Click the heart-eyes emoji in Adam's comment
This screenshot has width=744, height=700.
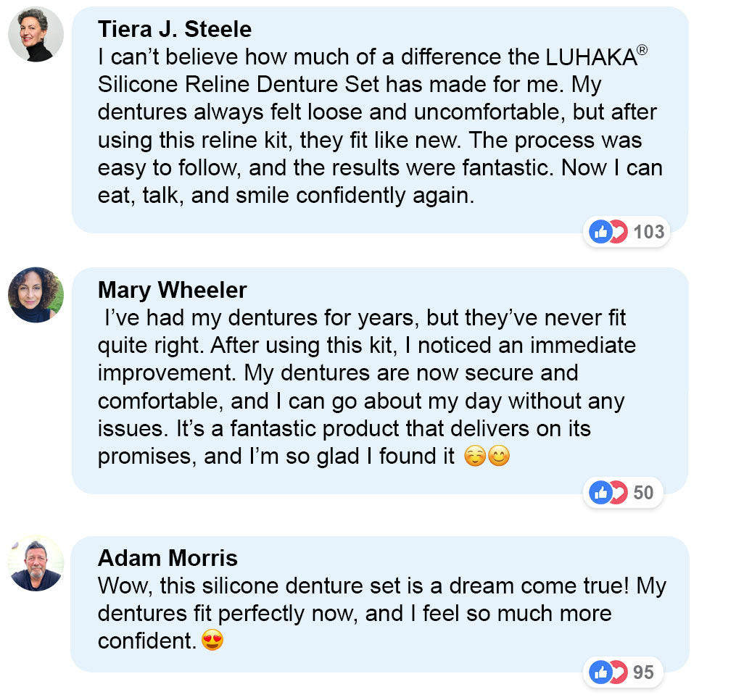[x=212, y=641]
